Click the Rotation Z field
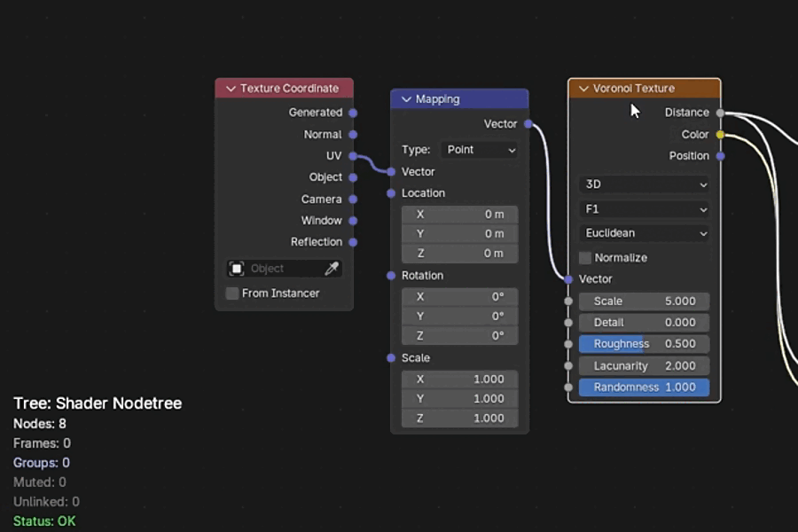The height and width of the screenshot is (532, 798). pos(460,336)
